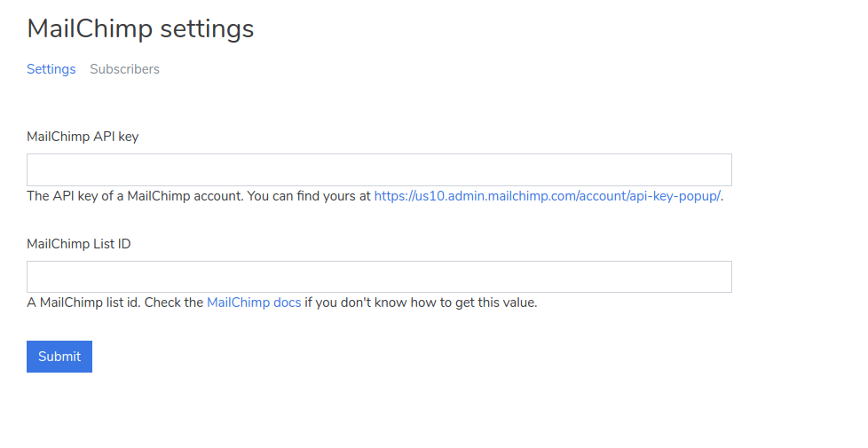Submit the MailChimp settings form
The image size is (868, 448).
coord(59,357)
